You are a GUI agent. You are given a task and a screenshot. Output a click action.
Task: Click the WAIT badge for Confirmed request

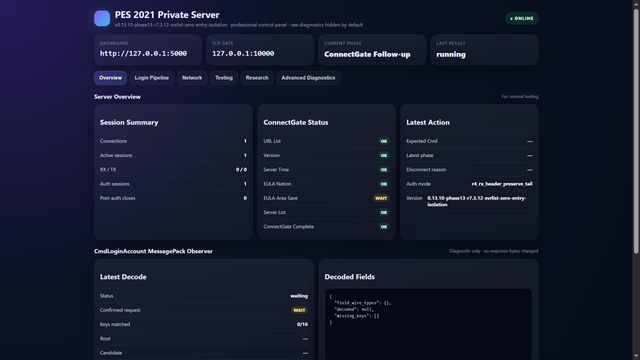coord(299,310)
